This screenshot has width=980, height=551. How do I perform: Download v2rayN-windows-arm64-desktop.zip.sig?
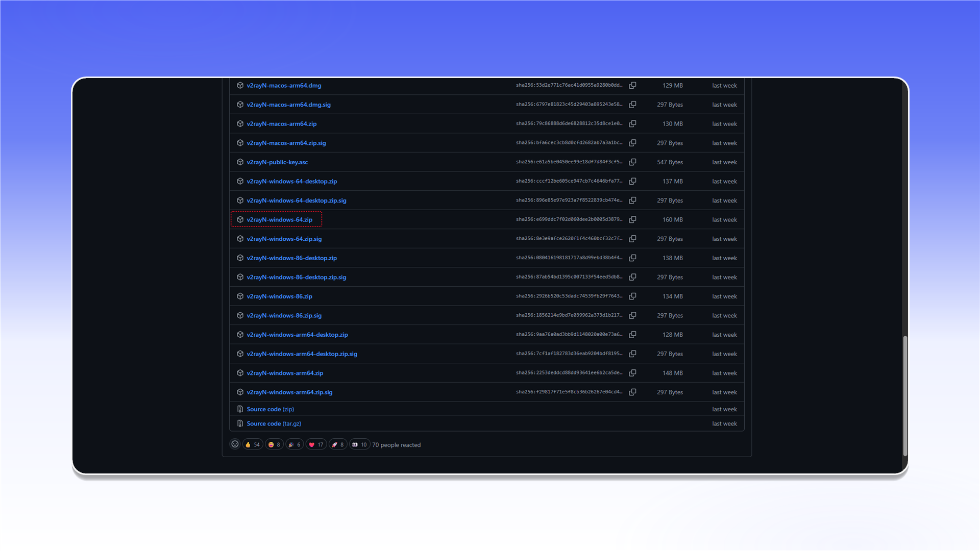[302, 354]
